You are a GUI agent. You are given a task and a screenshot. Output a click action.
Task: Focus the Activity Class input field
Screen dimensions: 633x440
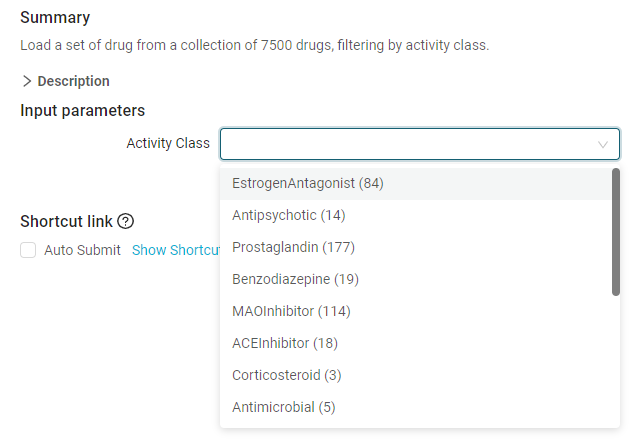pos(420,144)
